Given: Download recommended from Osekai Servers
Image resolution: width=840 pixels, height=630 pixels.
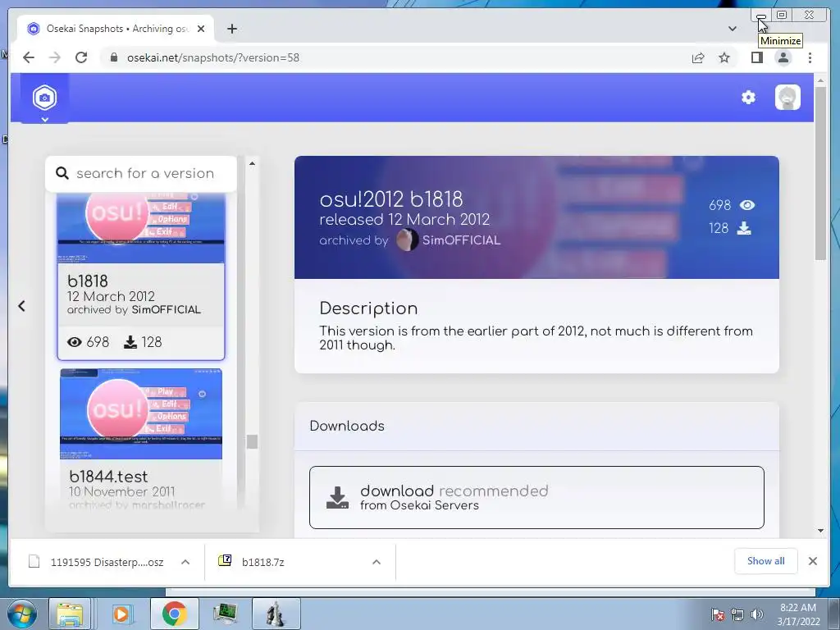Looking at the screenshot, I should point(536,497).
